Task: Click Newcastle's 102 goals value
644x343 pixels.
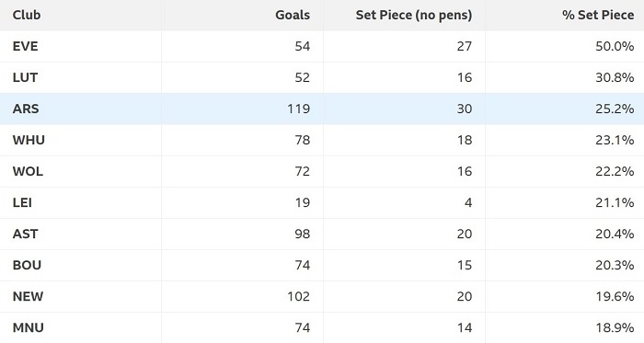Action: click(x=299, y=296)
